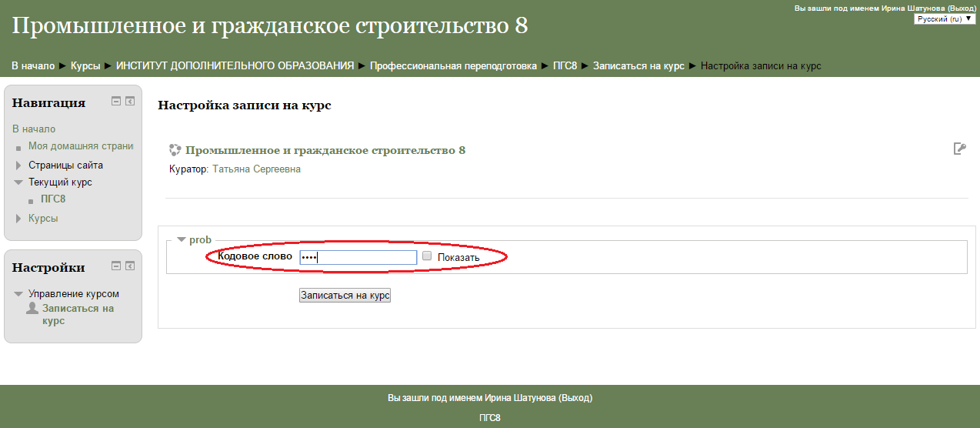This screenshot has width=980, height=428.
Task: Open Профессиональная переподготовка breadcrumb item
Action: [x=453, y=66]
